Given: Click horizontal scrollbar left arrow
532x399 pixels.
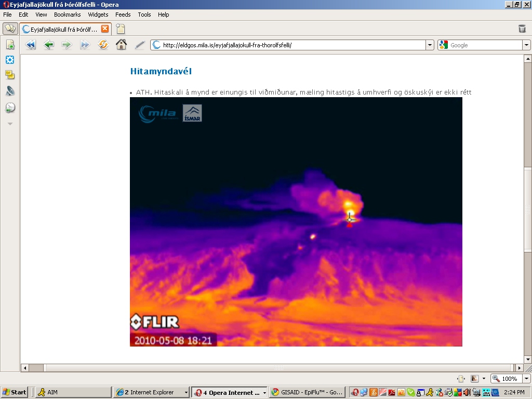Looking at the screenshot, I should tap(25, 368).
